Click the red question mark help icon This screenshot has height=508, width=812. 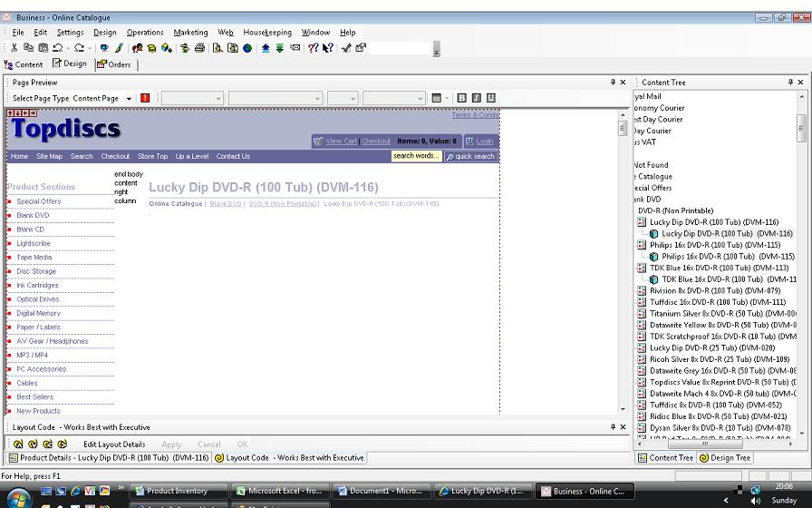click(x=313, y=48)
